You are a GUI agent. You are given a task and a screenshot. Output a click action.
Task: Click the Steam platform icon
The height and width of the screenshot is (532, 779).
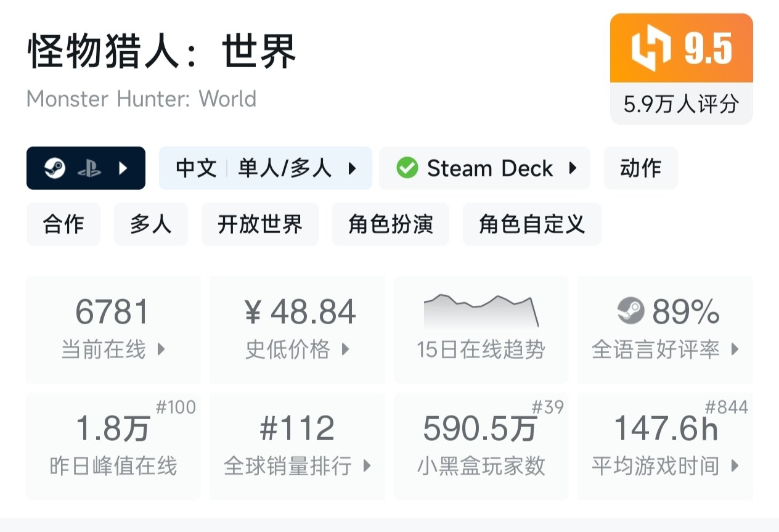[x=55, y=168]
